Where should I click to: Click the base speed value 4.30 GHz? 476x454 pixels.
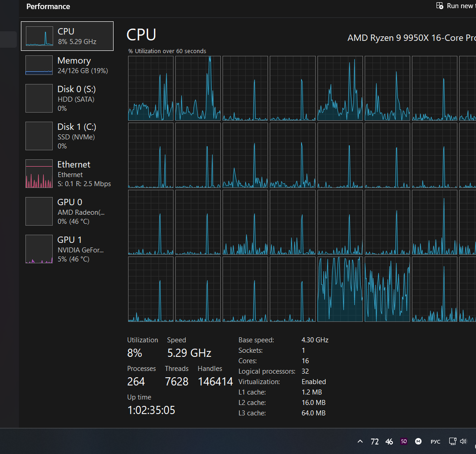(315, 340)
